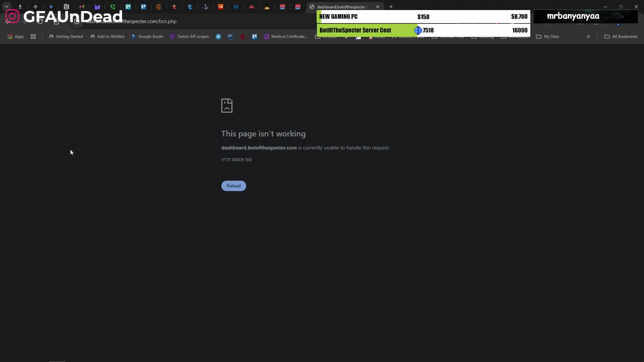This screenshot has height=362, width=644.
Task: Open the Telegram bookmark icon
Action: [218, 37]
